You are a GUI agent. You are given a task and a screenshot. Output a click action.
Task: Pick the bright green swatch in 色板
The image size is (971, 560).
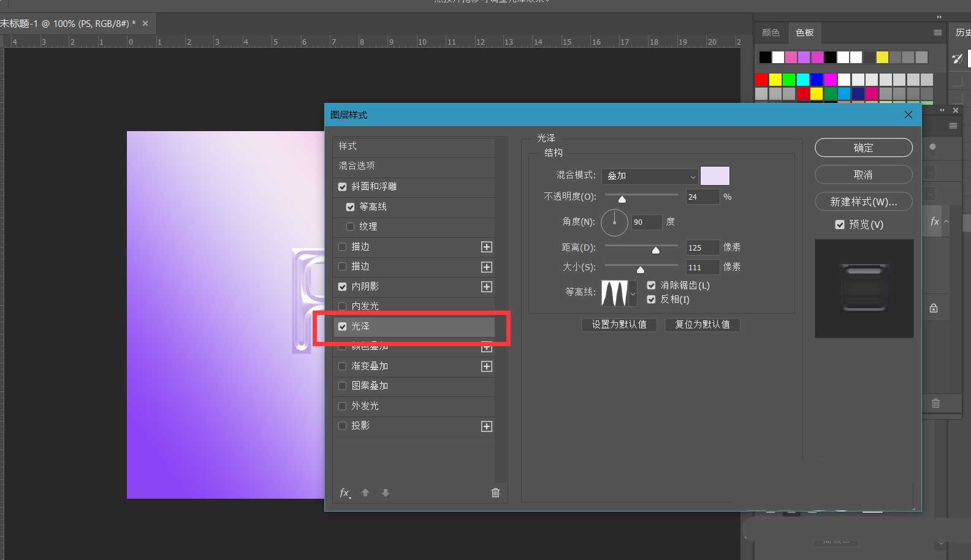point(789,79)
